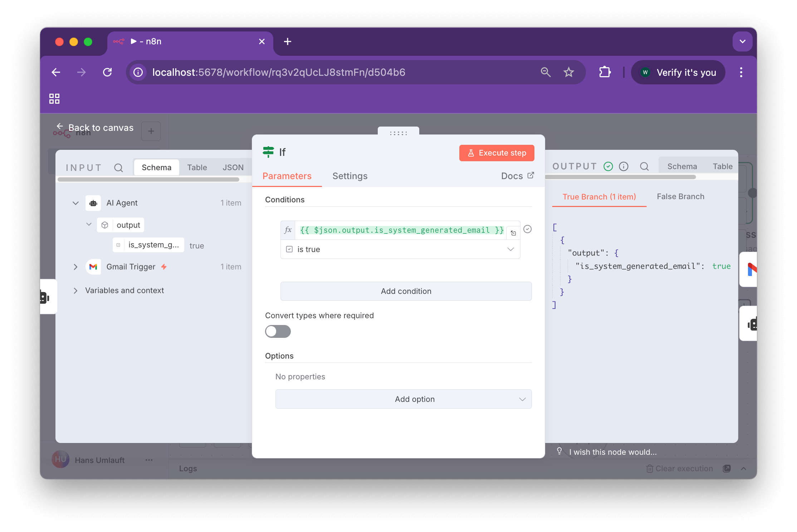Click the Add condition button

pyautogui.click(x=406, y=291)
